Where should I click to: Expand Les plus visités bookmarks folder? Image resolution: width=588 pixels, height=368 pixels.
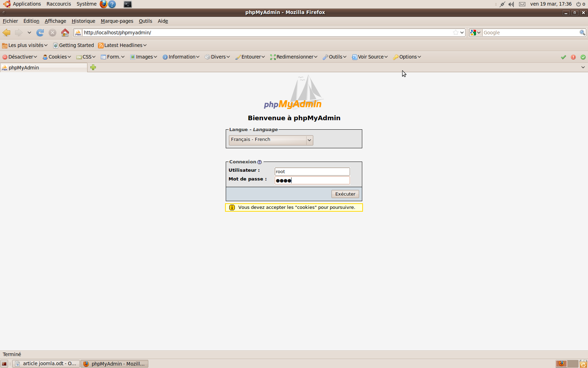pyautogui.click(x=25, y=45)
